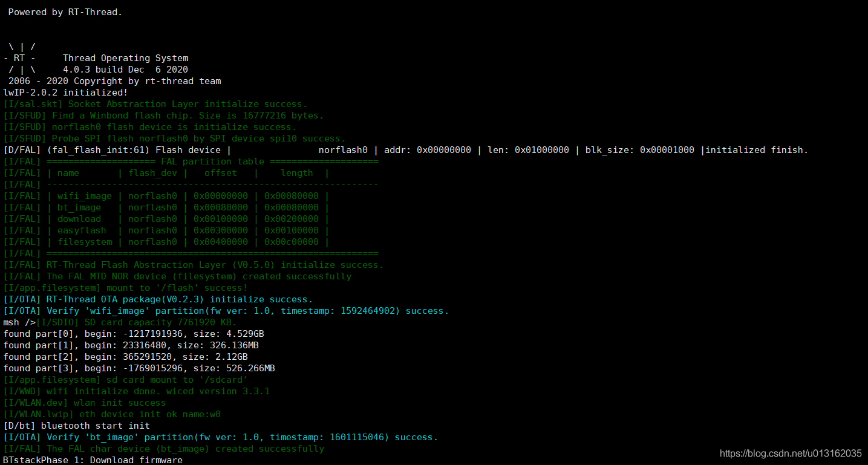Click 'Flash Abstraction Layer (V0.5.0) initialize success' line
868x465 pixels.
pyautogui.click(x=194, y=265)
